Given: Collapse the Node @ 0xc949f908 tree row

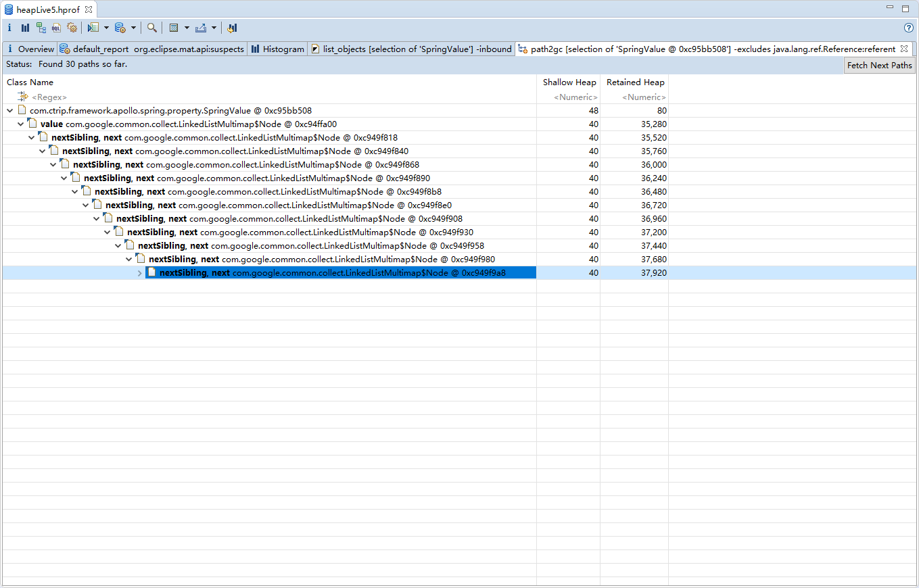Looking at the screenshot, I should tap(97, 218).
